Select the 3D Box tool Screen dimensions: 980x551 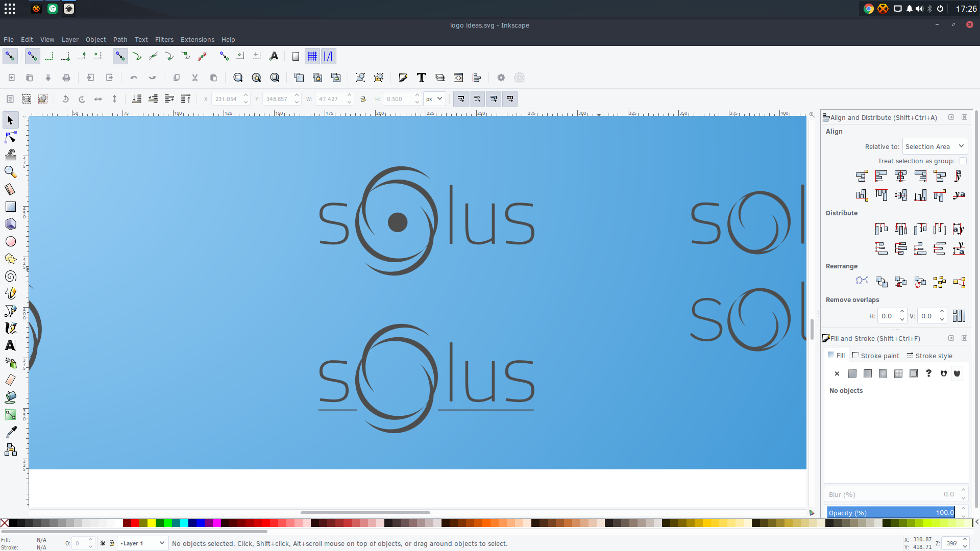(x=10, y=224)
